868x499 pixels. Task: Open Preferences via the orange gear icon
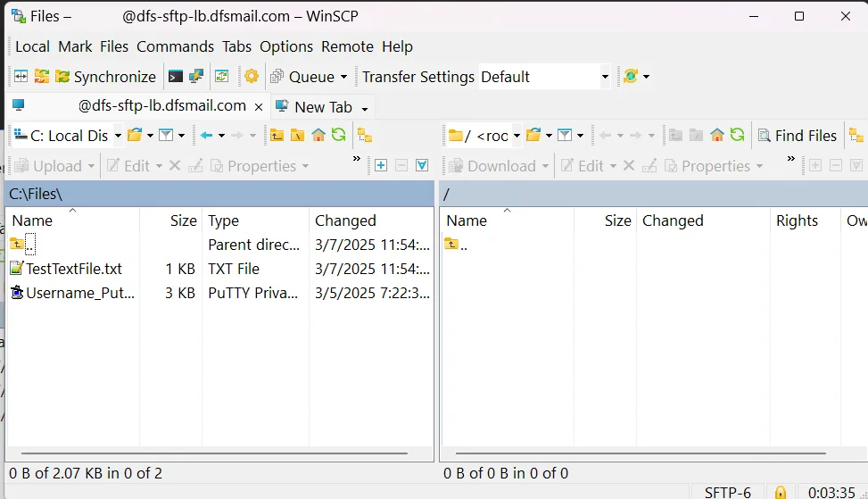click(x=252, y=76)
